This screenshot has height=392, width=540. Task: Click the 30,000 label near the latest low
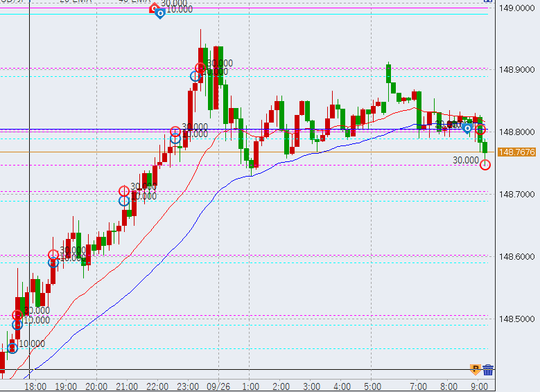(466, 160)
